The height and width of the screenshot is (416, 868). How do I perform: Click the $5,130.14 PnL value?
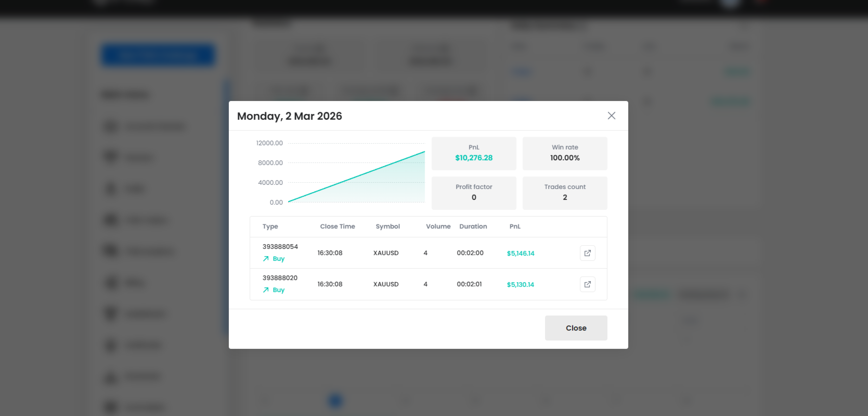click(x=521, y=285)
